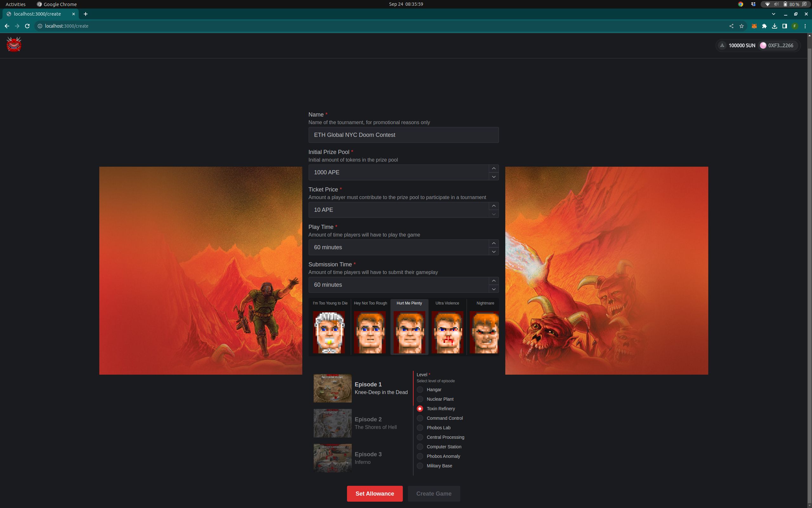Go forward with the browser forward arrow
This screenshot has height=508, width=812.
click(17, 26)
